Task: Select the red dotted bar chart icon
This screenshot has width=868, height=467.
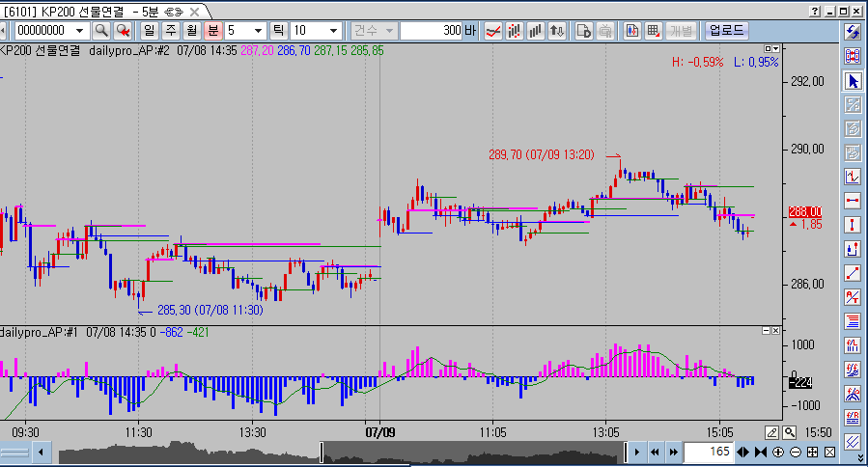Action: coord(515,31)
